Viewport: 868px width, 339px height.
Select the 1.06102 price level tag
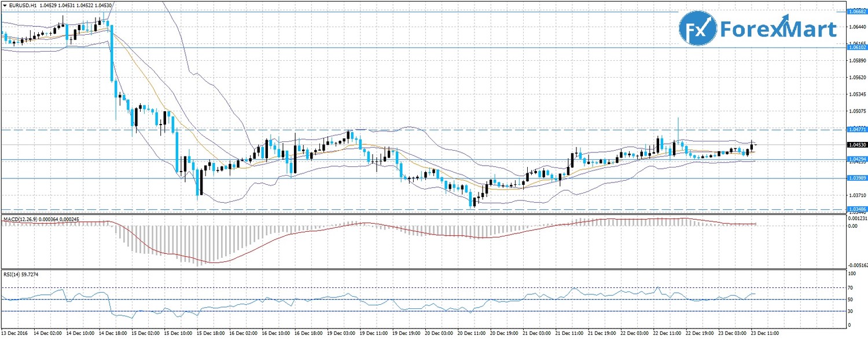coord(856,48)
